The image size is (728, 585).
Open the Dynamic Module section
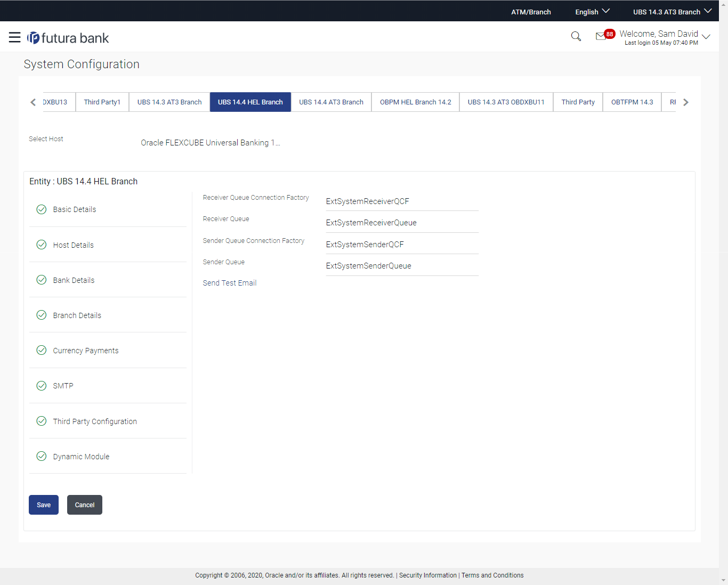click(108, 456)
